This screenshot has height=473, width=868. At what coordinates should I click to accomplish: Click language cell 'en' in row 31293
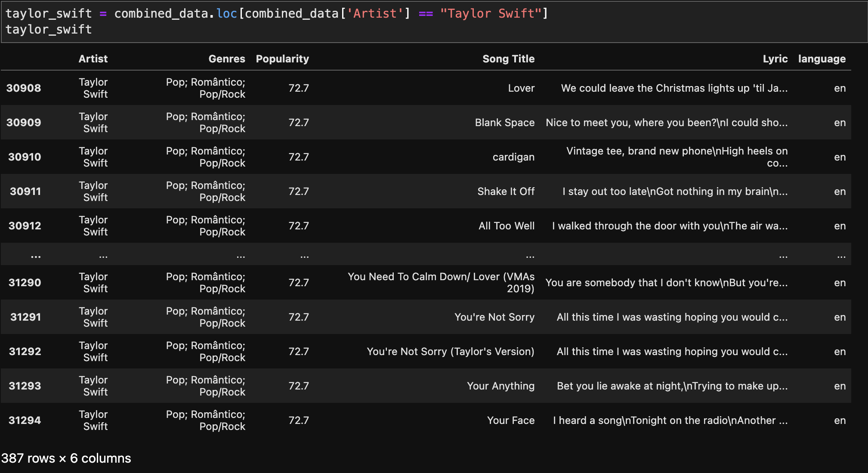coord(840,386)
